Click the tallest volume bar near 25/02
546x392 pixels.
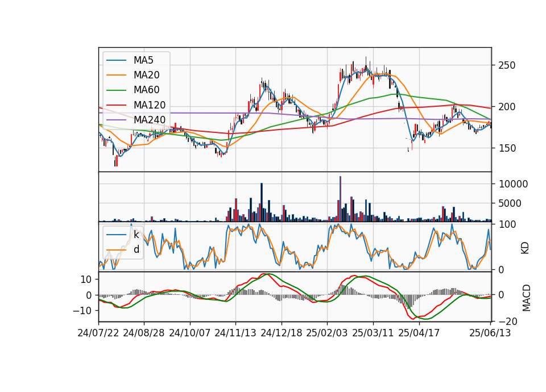tap(340, 199)
